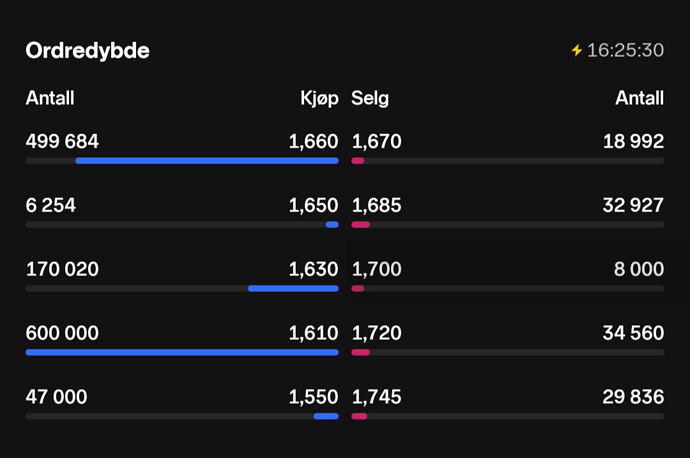Click the pink depth bar under 1,720

tap(361, 352)
